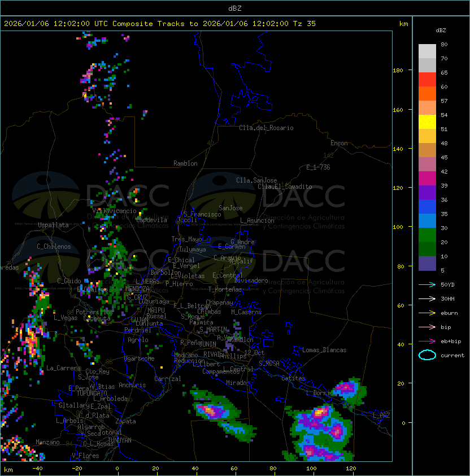Click the magenta eb+bip arrow symbol
This screenshot has height=476, width=470.
point(427,341)
